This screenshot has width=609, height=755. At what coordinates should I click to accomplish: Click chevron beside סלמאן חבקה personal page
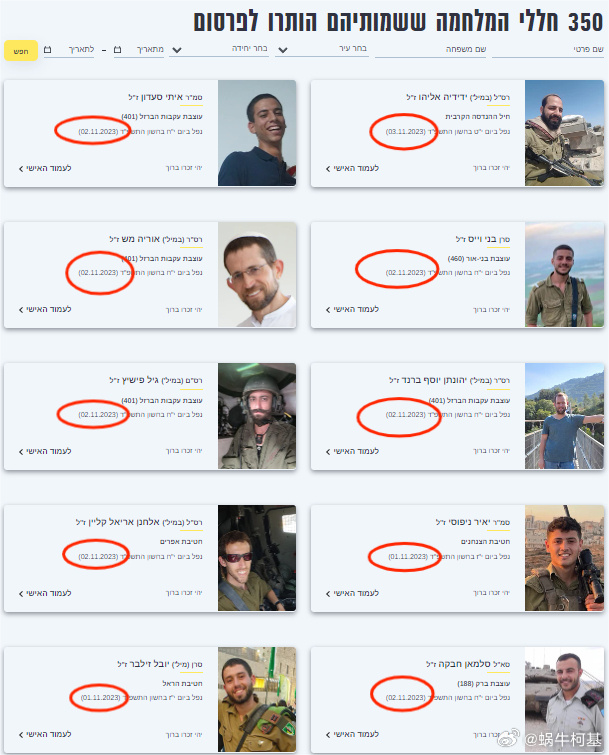coord(328,735)
